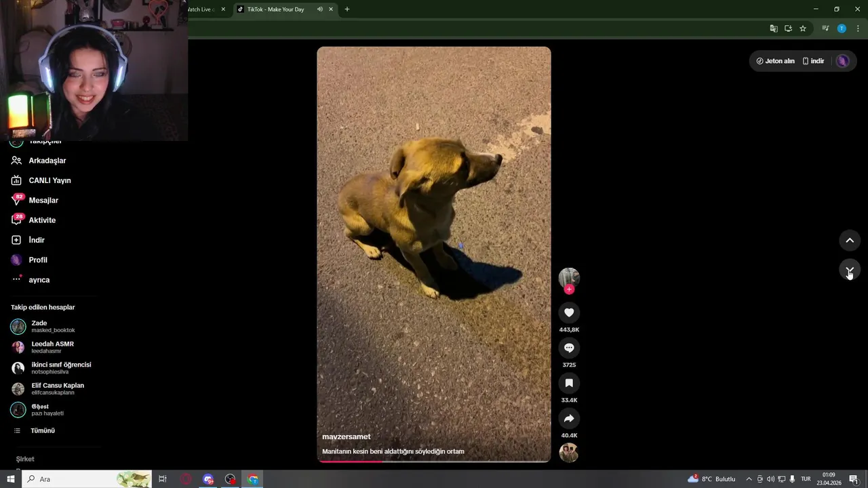Go to next video with down chevron
This screenshot has width=868, height=488.
coord(850,270)
